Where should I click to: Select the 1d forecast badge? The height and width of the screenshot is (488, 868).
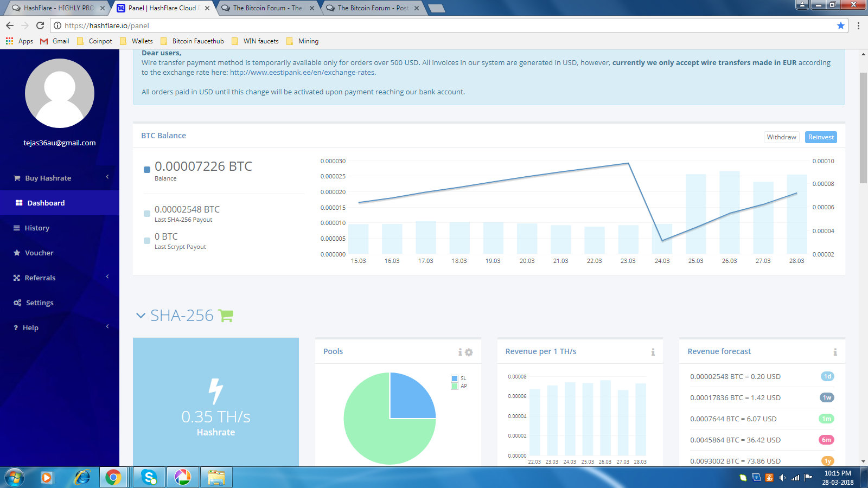point(827,376)
